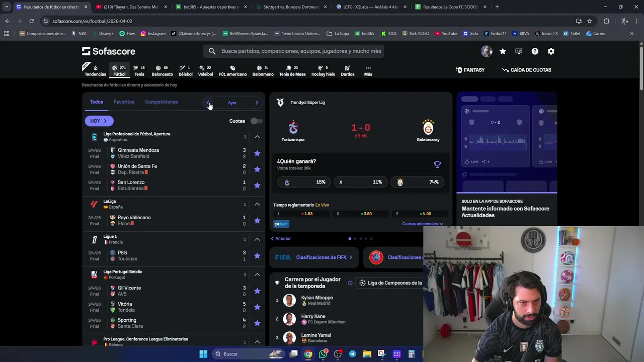Viewport: 644px width, 362px height.
Task: Toggle the Cuotas switch on
Action: [x=256, y=121]
